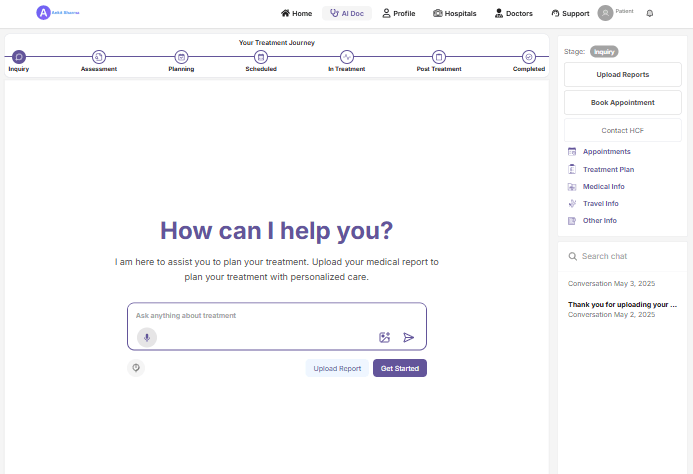Click the send message arrow icon
This screenshot has width=693, height=474.
coord(408,337)
